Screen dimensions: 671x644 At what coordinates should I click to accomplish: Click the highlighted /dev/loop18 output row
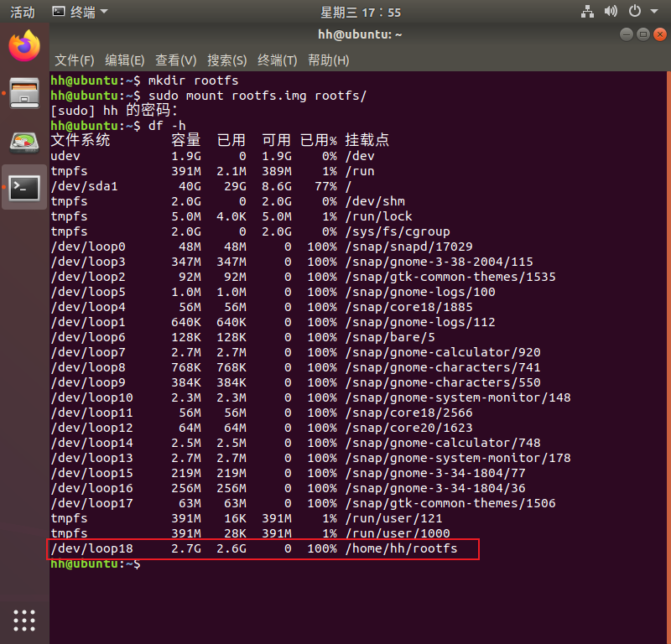[x=263, y=549]
